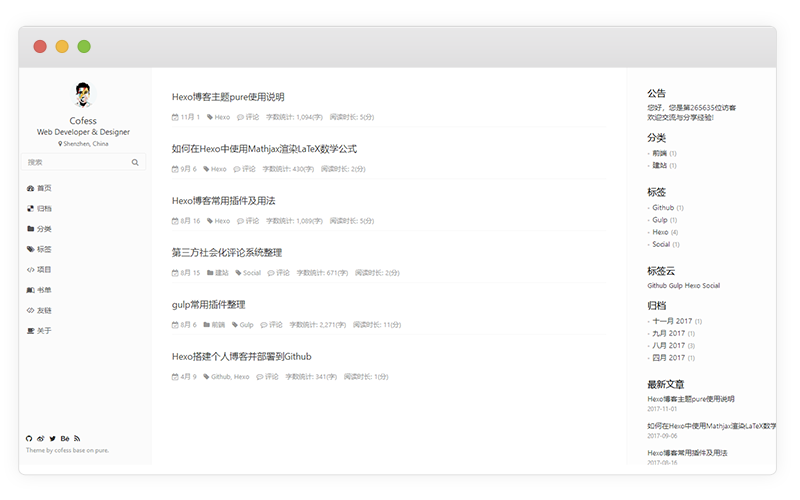The width and height of the screenshot is (800, 500).
Task: Open Github tag in 标签 list
Action: click(x=663, y=208)
